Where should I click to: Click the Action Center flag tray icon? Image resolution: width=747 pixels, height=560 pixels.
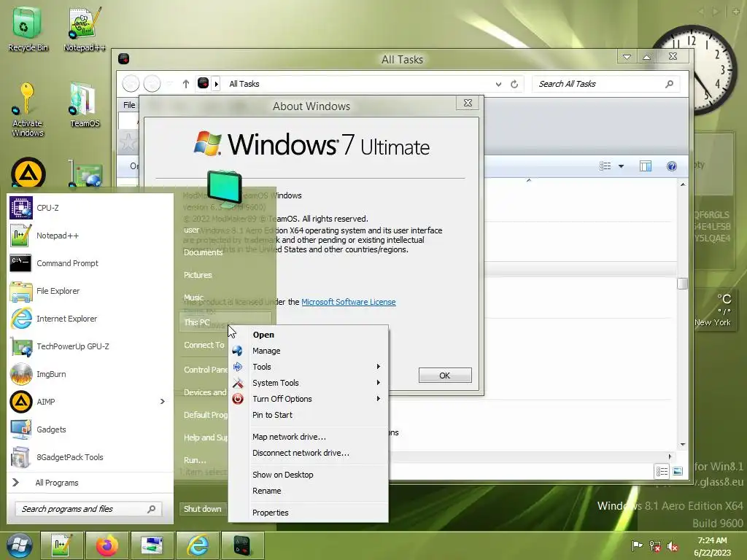(x=636, y=545)
